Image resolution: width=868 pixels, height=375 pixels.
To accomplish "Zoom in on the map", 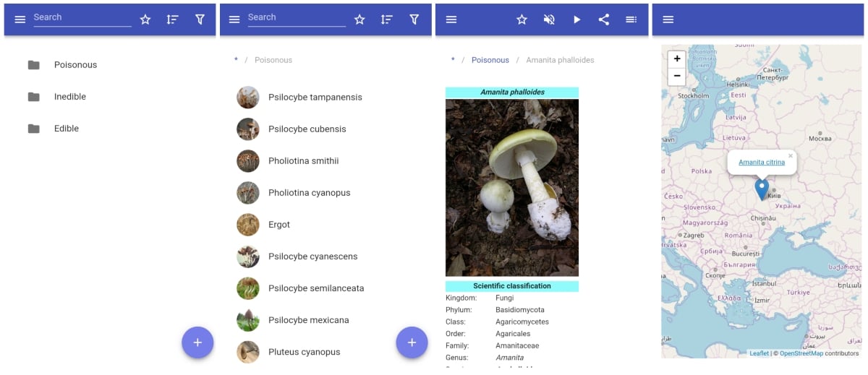I will 677,59.
